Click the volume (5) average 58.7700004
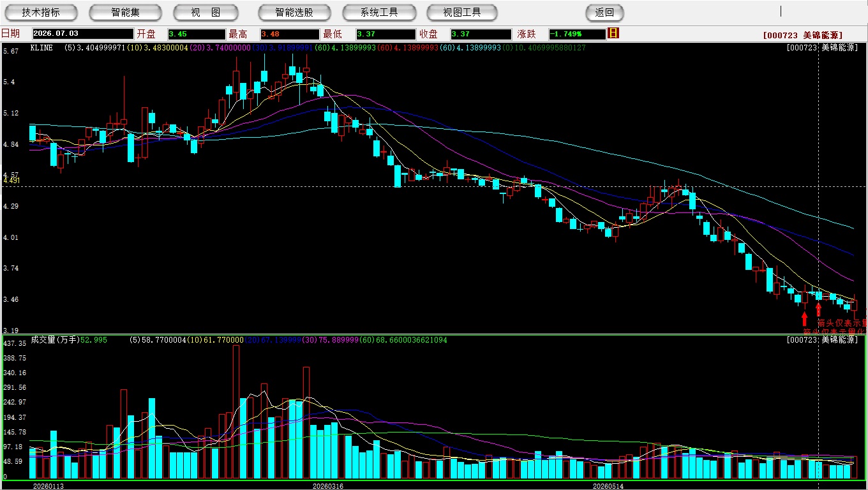The height and width of the screenshot is (490, 868). [159, 340]
